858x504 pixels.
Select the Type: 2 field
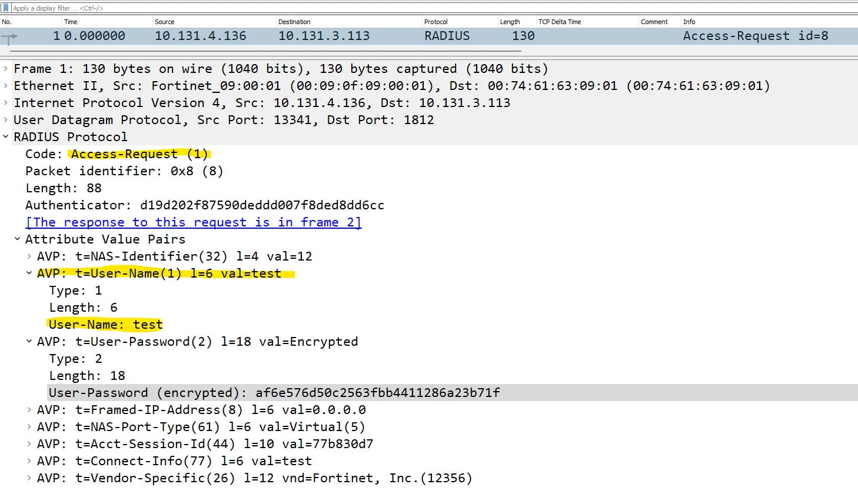click(75, 359)
